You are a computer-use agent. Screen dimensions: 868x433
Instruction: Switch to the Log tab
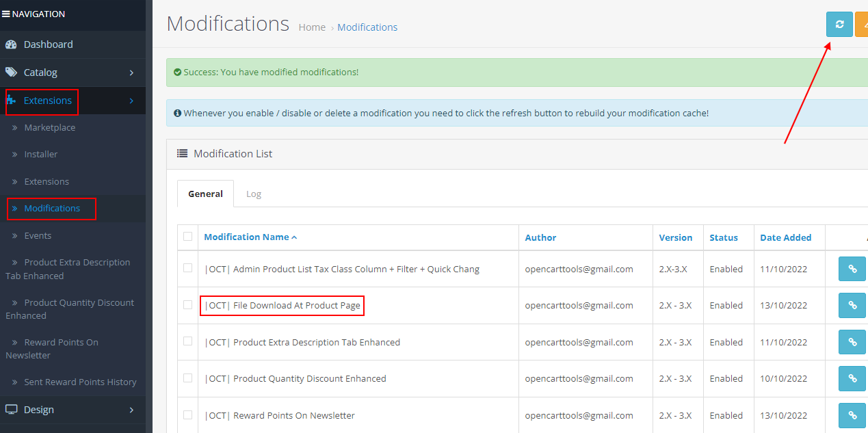tap(254, 194)
